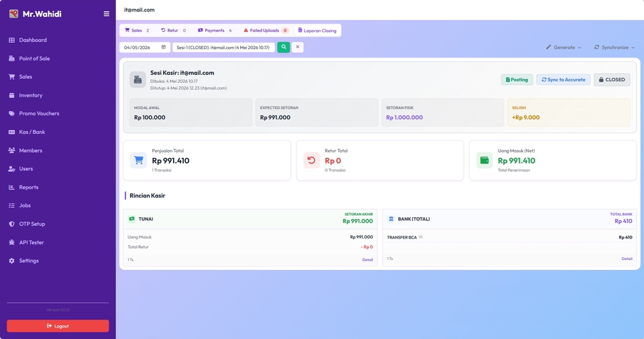This screenshot has width=644, height=339.
Task: Open Detail link in the BANK card
Action: 627,259
